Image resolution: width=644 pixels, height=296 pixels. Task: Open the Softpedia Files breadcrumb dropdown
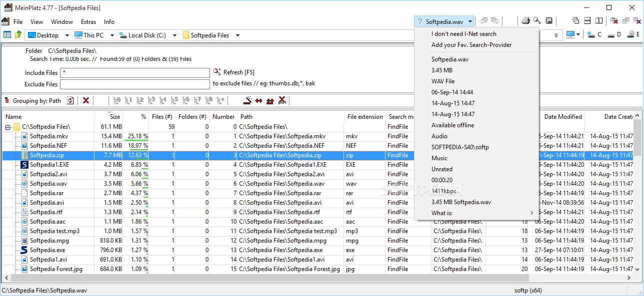click(237, 35)
